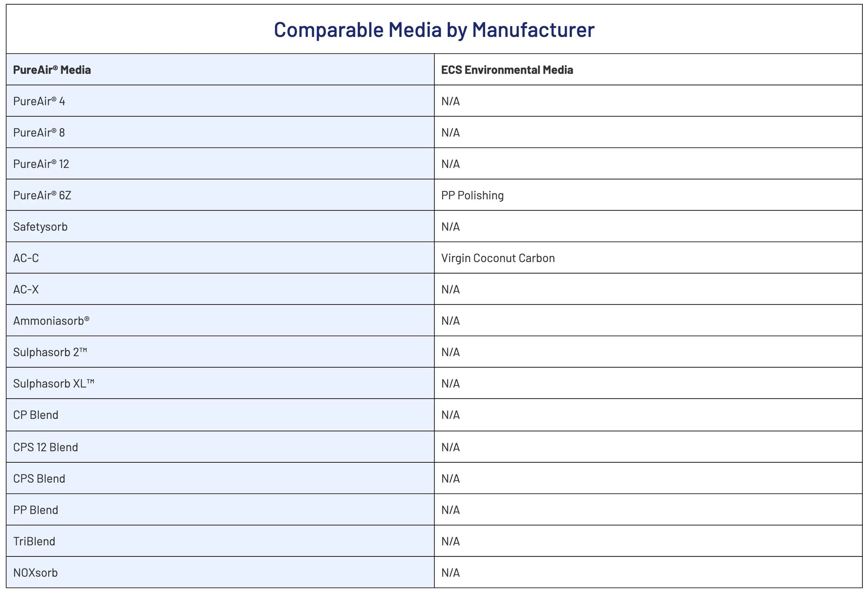Viewport: 868px width, 595px height.
Task: Click the Sulphasorb XL™ row label
Action: click(x=54, y=383)
